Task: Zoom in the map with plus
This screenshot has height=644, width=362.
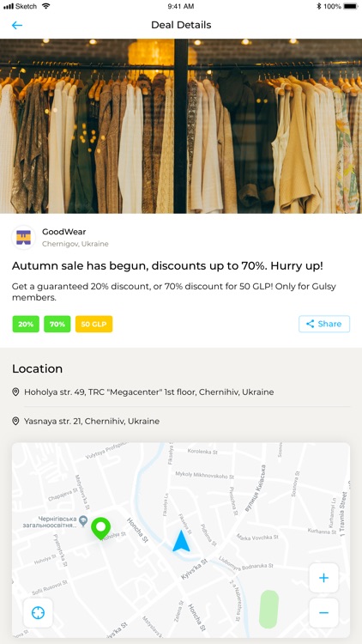Action: tap(324, 578)
